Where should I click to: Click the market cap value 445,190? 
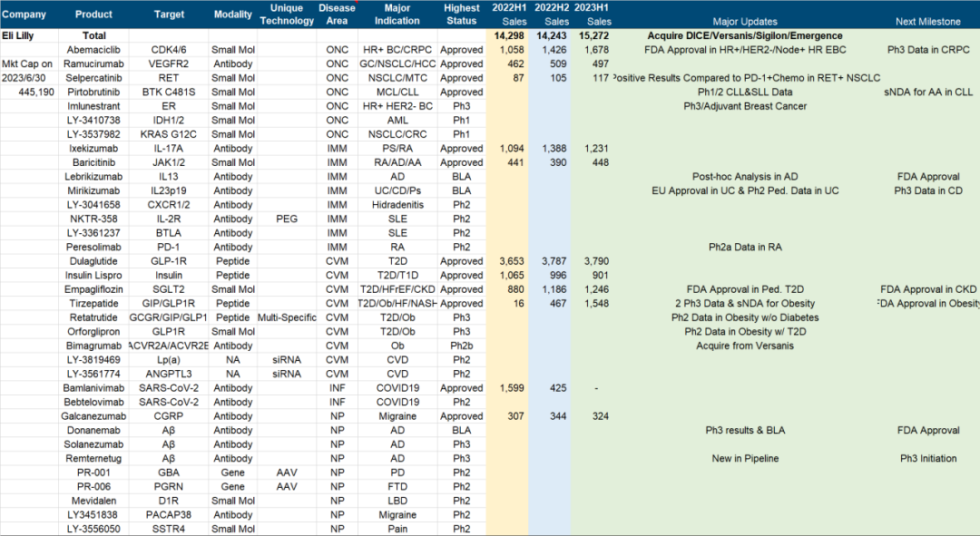click(36, 92)
